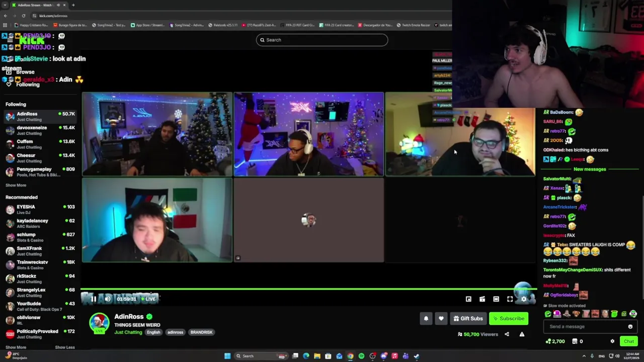Reload the page with browser refresh
644x362 pixels.
coord(23,16)
